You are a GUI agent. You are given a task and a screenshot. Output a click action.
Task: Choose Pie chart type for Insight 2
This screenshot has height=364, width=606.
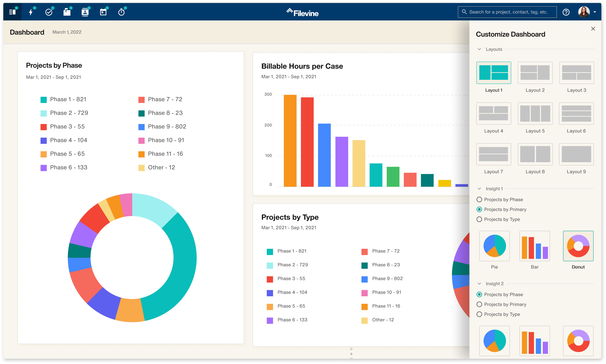pos(494,341)
